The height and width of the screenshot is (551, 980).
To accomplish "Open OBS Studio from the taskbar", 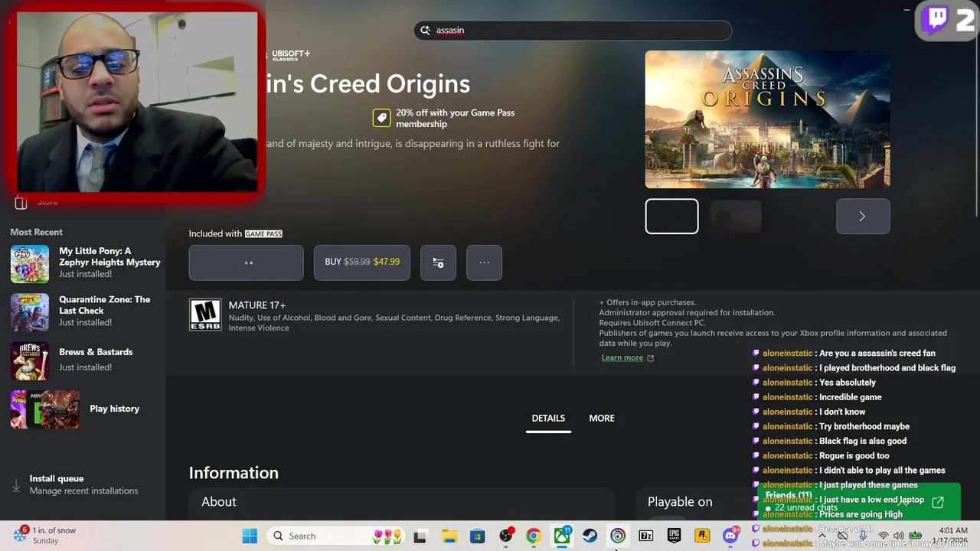I will pos(505,536).
